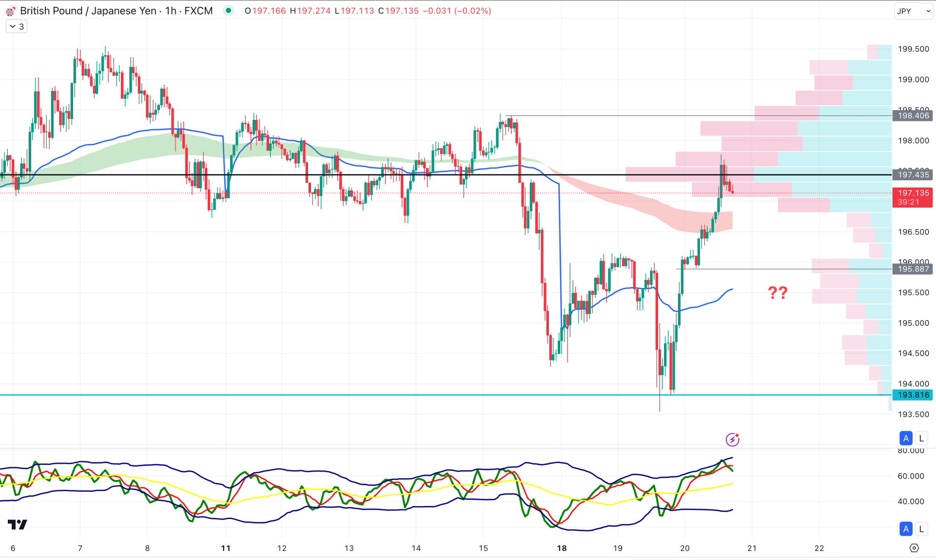Screen dimensions: 936x560
Task: Click the date label 18 on time axis
Action: pyautogui.click(x=562, y=548)
